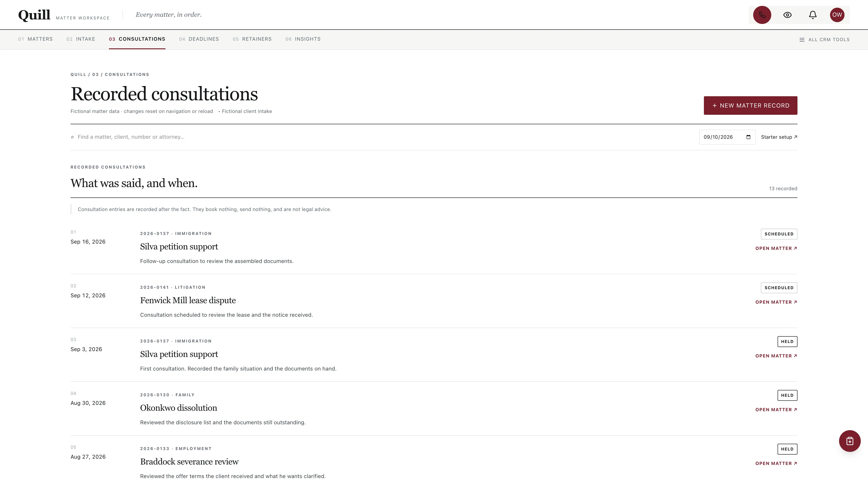Click the 09/10/2026 date input
Viewport: 868px width, 488px height.
click(727, 137)
